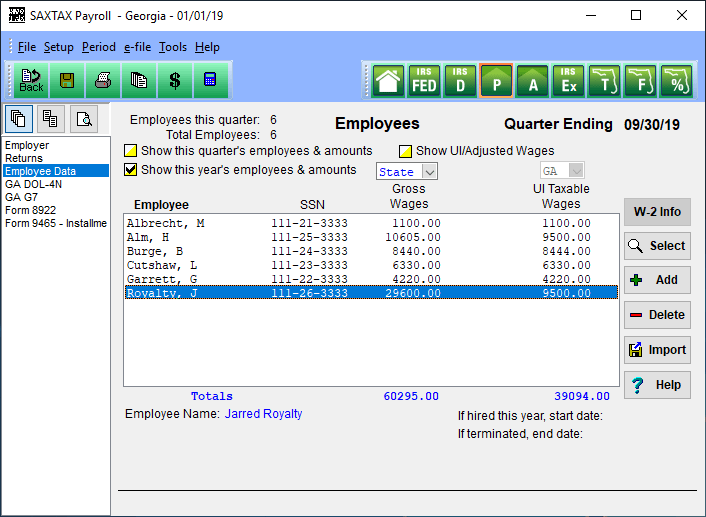This screenshot has width=706, height=517.
Task: Open the IRS FED forms icon
Action: click(424, 81)
